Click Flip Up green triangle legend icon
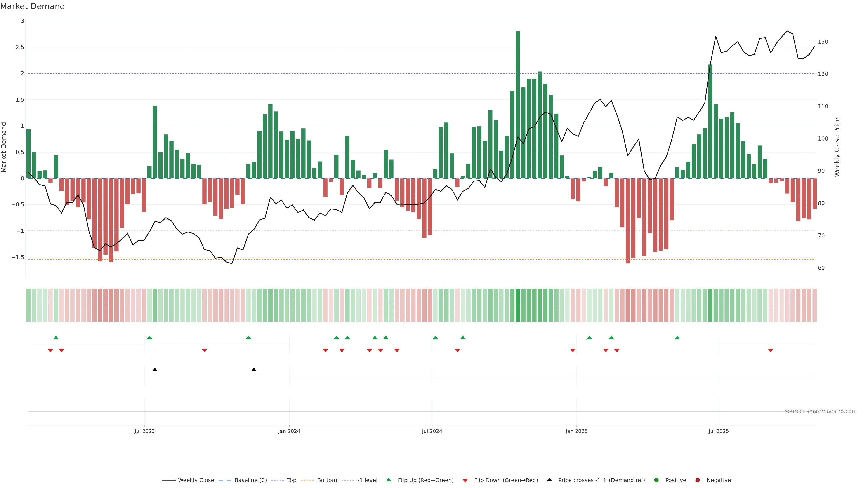 (389, 480)
